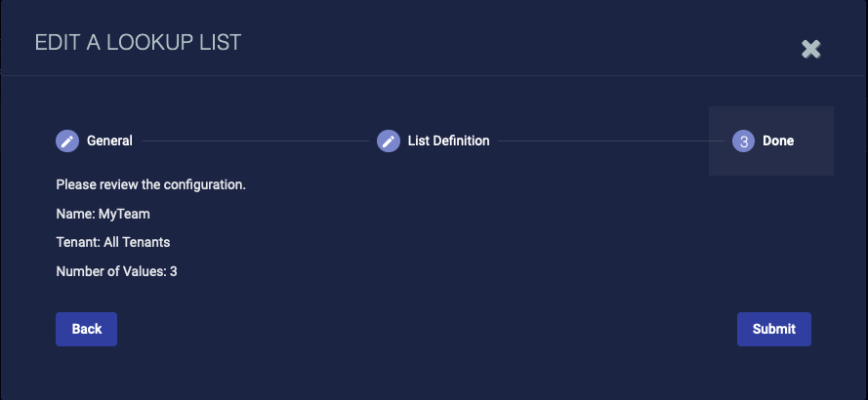Screen dimensions: 868x400
Task: Click the EDIT A LOOKUP LIST title
Action: (138, 42)
